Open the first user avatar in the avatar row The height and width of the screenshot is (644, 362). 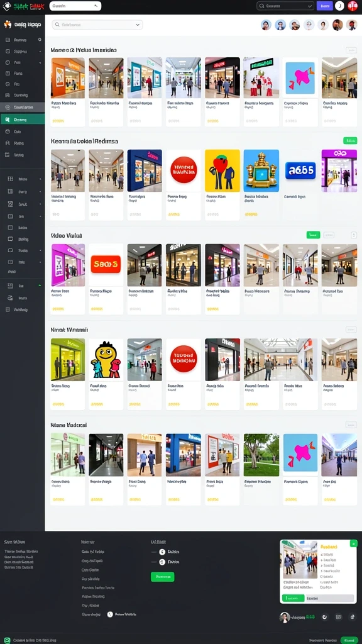(266, 25)
